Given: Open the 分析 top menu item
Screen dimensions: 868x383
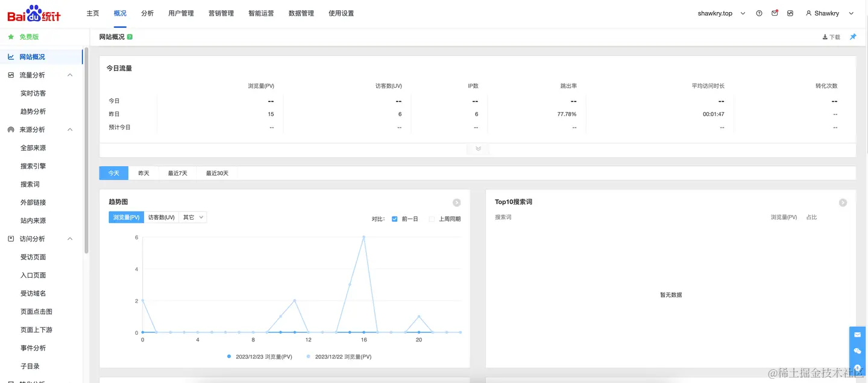Looking at the screenshot, I should pos(147,13).
